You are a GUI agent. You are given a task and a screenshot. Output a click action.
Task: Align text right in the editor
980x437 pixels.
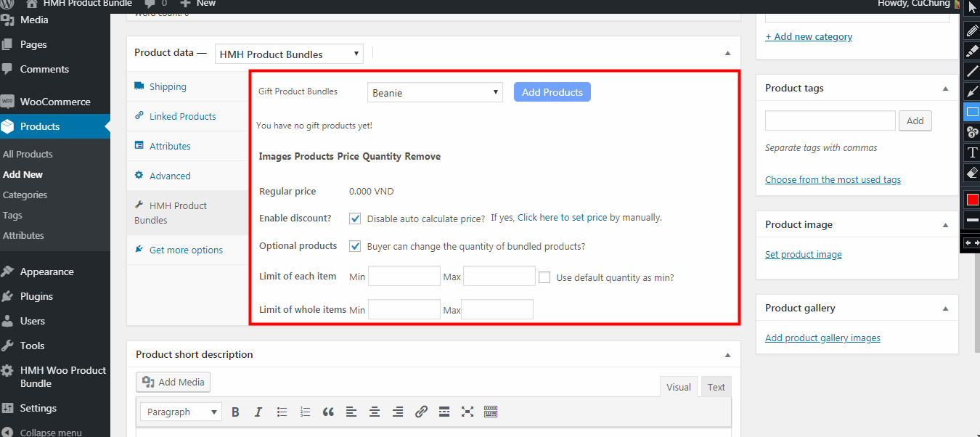(398, 412)
